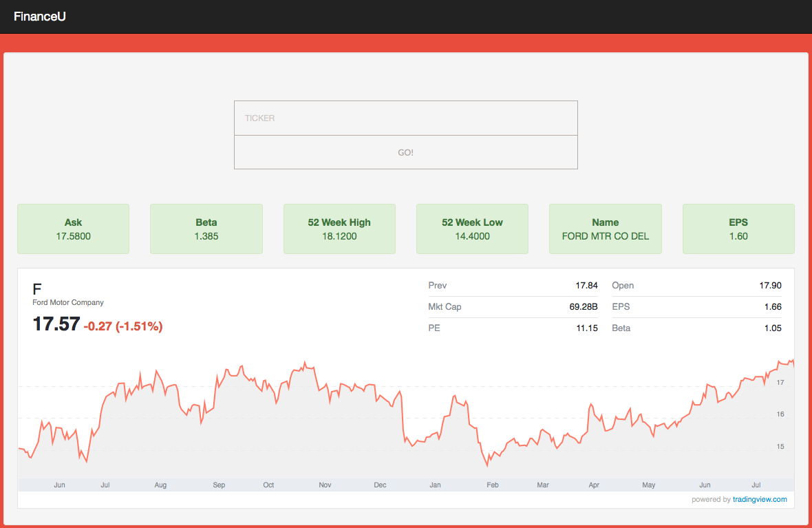Click the widget EPS value 1.66
Viewport: 812px width, 528px height.
[773, 307]
